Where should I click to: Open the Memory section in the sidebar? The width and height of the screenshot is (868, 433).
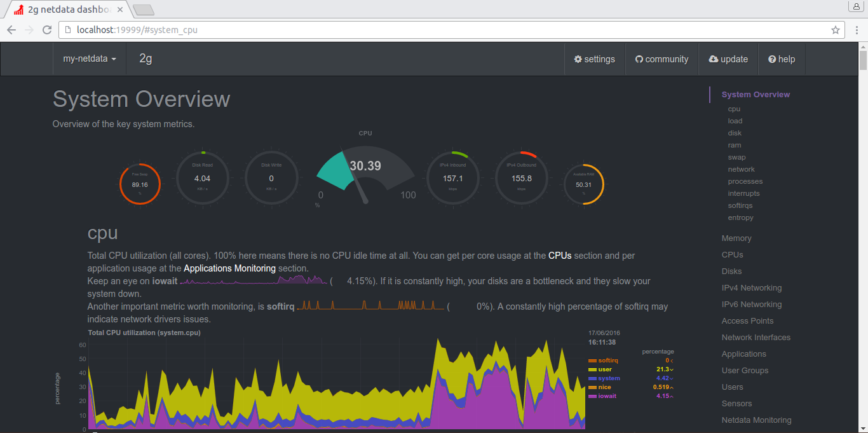(x=736, y=238)
